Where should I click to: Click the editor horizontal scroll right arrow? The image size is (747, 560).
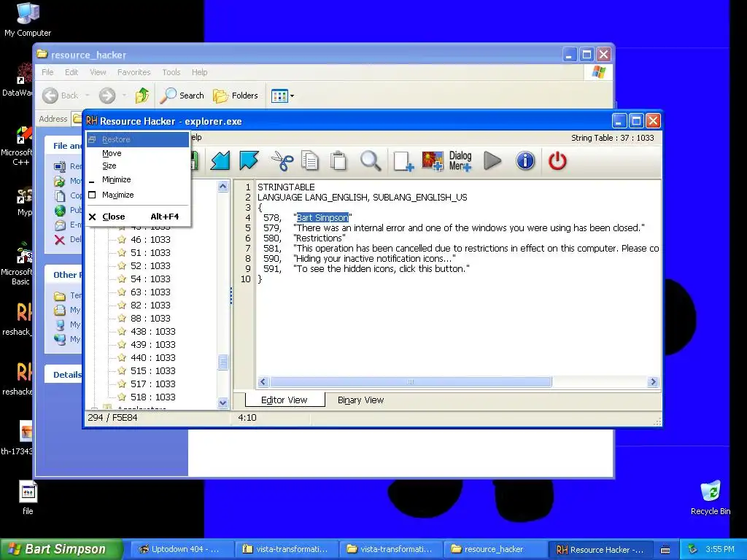[x=653, y=382]
